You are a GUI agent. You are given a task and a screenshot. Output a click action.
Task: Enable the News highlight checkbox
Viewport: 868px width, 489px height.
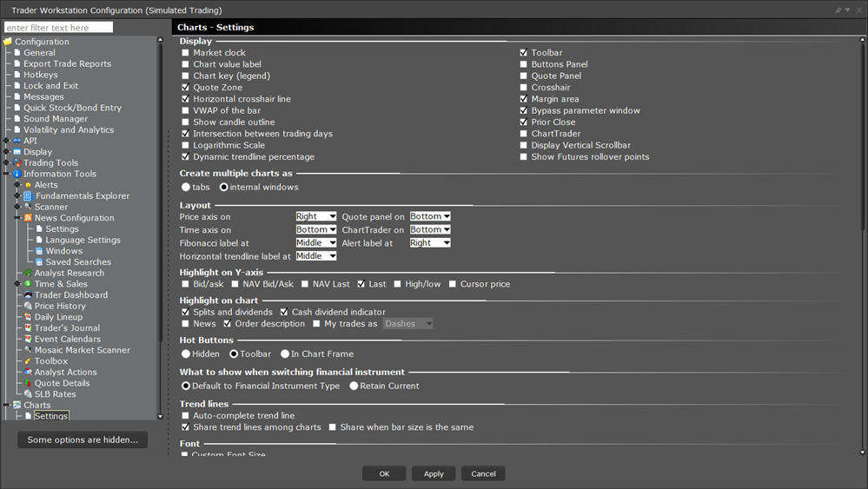click(185, 324)
